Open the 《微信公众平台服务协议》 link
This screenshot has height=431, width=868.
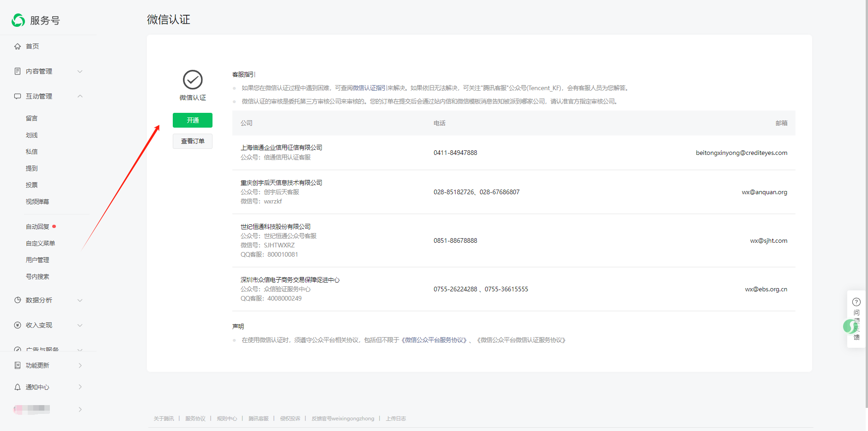point(435,340)
